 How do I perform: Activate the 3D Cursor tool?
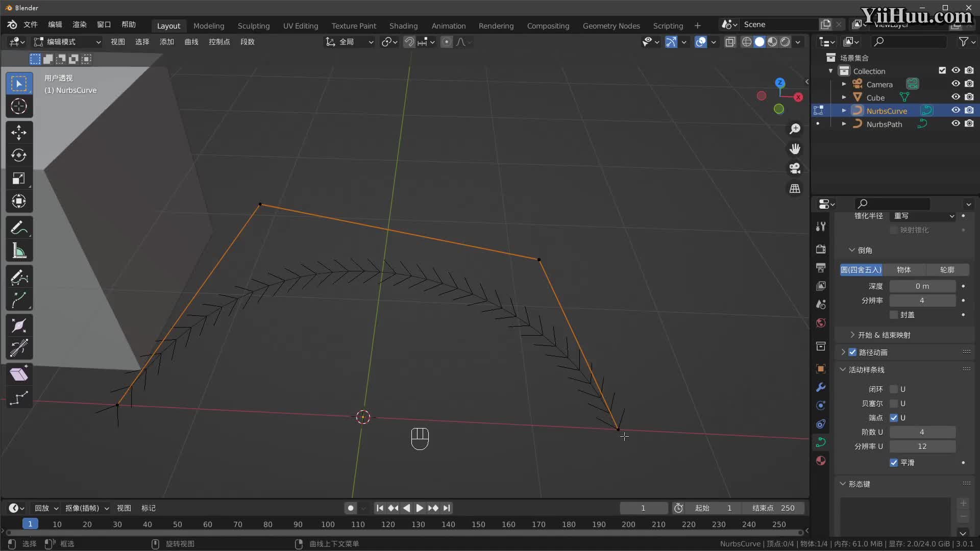pyautogui.click(x=19, y=107)
